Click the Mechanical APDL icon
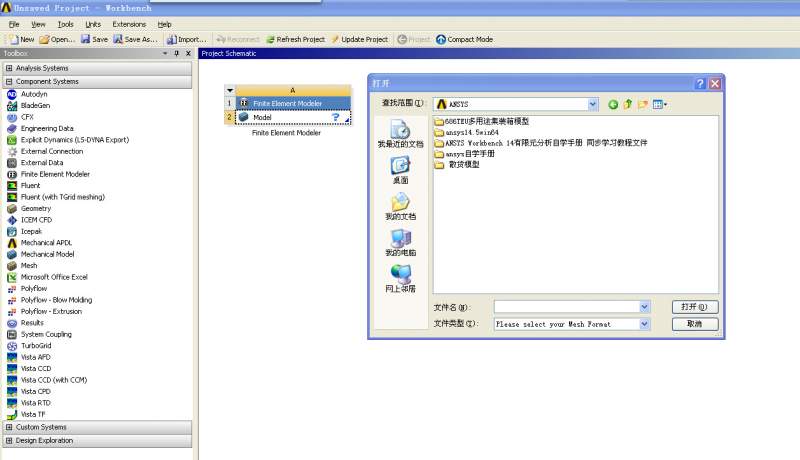 point(12,243)
